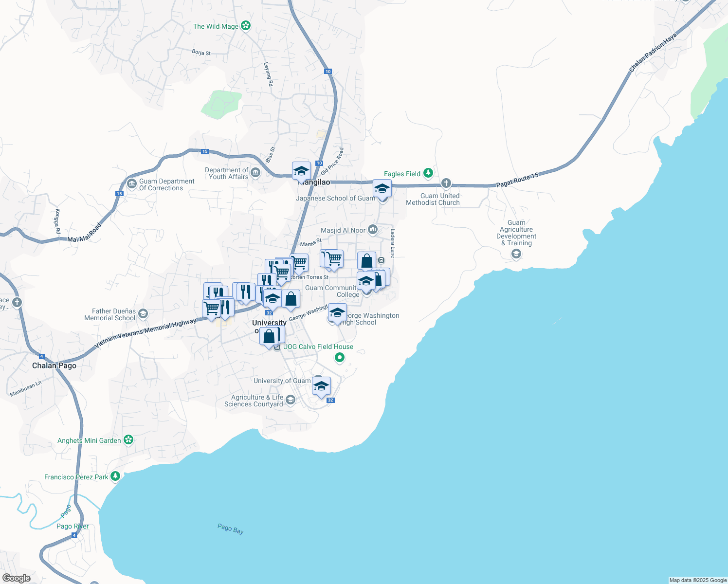Click the building icon at Guam Department Of Corrections
Viewport: 728px width, 584px height.
point(132,183)
